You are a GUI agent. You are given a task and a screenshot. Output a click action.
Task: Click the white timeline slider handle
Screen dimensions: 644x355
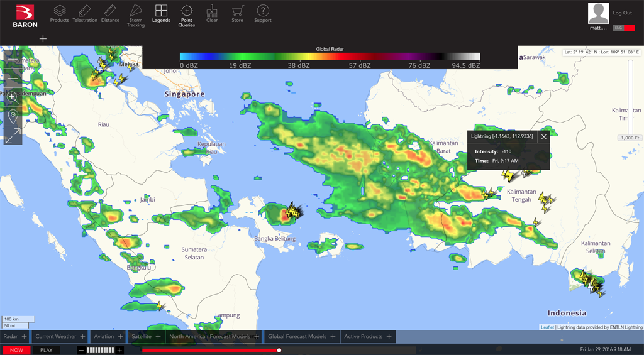pyautogui.click(x=279, y=350)
